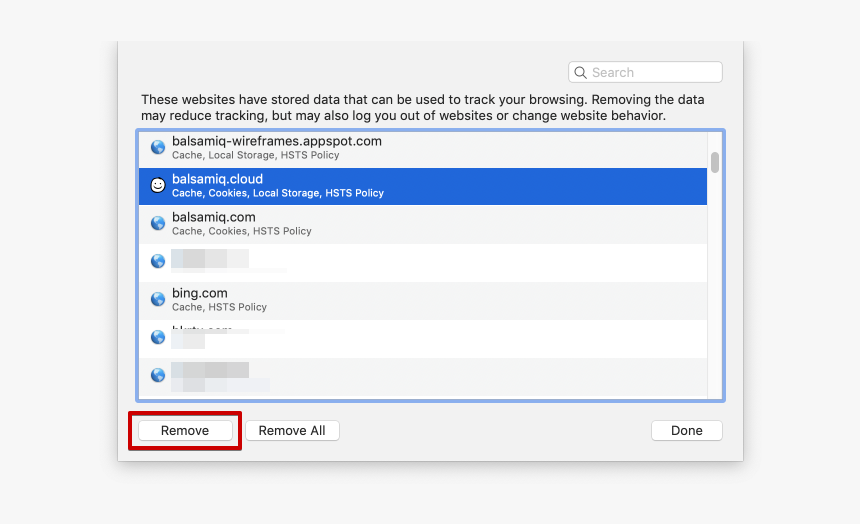860x524 pixels.
Task: Click globe icon beside bing.com
Action: coord(158,299)
